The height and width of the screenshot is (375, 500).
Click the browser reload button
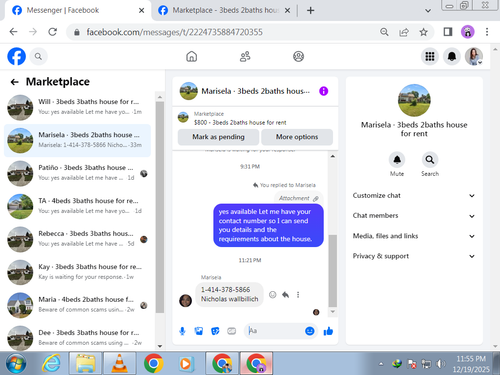52,32
